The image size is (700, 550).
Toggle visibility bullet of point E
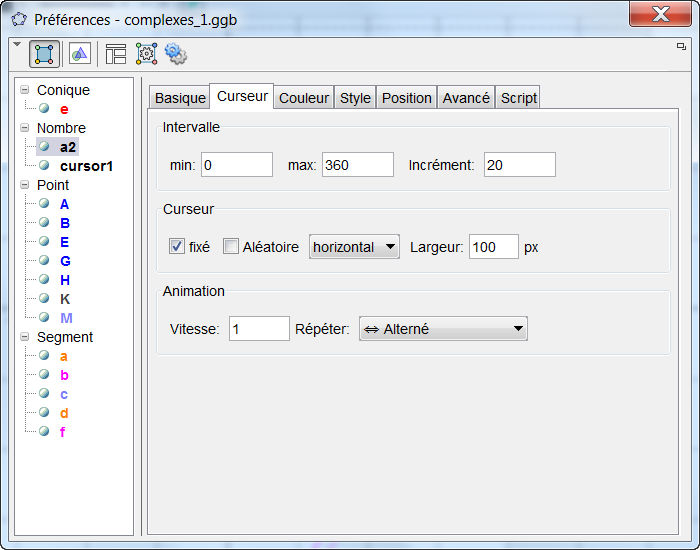pyautogui.click(x=44, y=241)
